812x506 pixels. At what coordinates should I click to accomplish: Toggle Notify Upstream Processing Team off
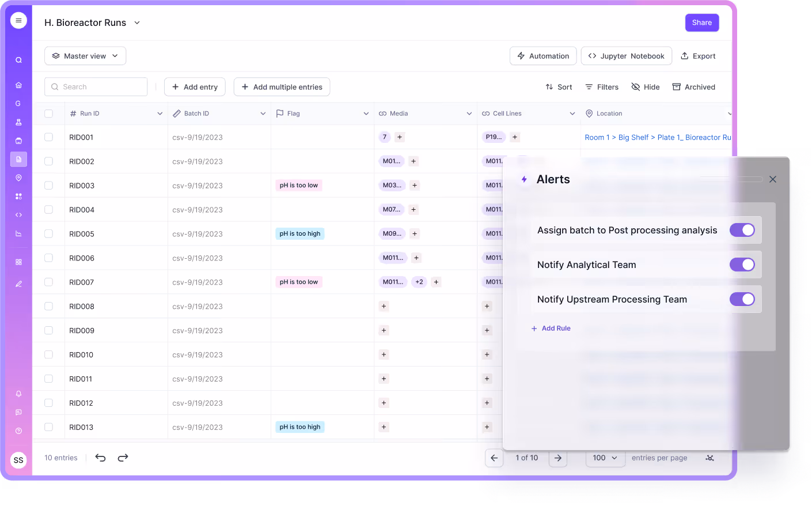point(742,299)
